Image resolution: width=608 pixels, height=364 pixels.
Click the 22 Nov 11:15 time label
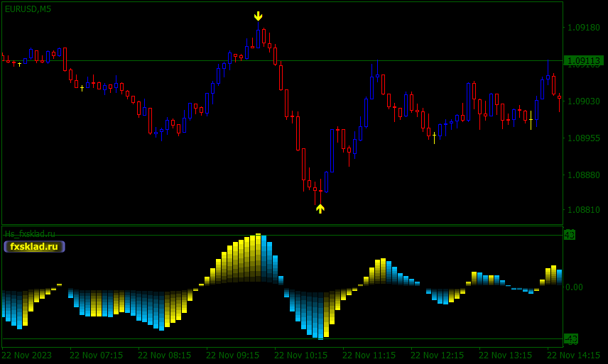click(x=369, y=355)
